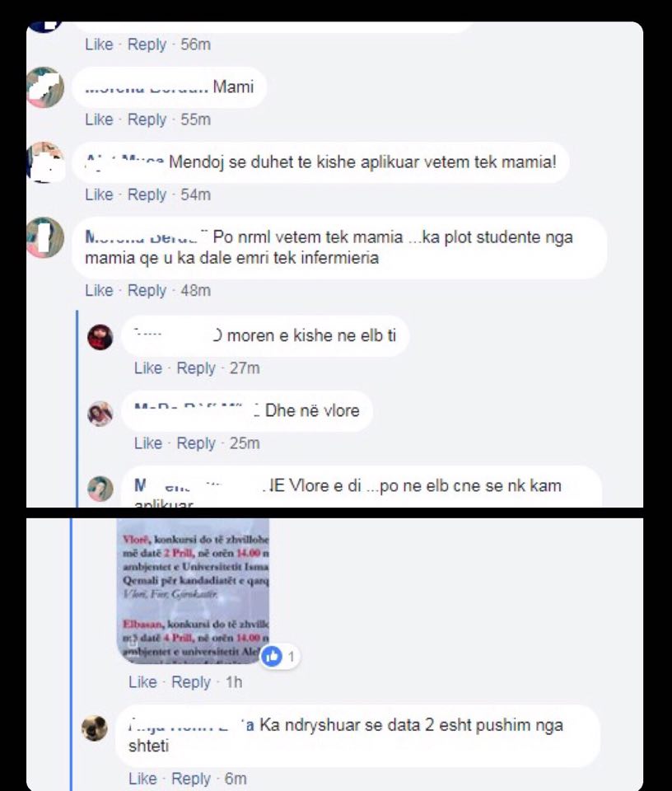Open avatar beside 'Dhe në vlore' reply
This screenshot has height=791, width=672.
(100, 414)
